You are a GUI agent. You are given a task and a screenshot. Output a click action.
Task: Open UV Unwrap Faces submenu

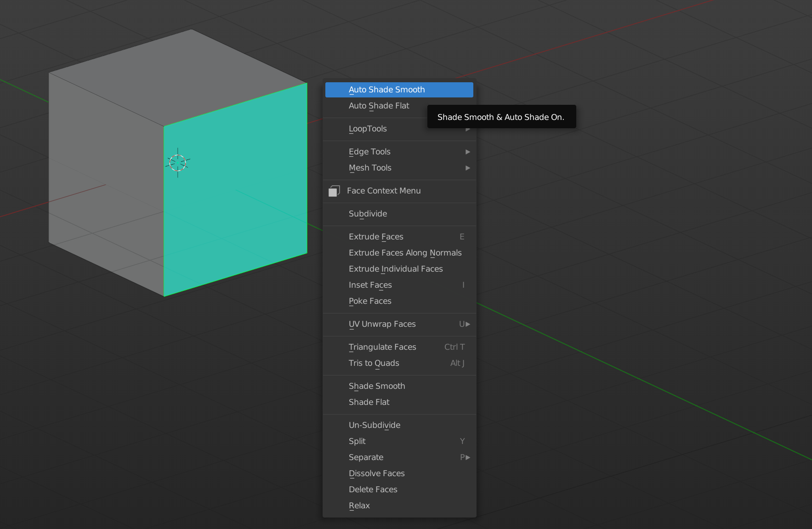click(399, 324)
